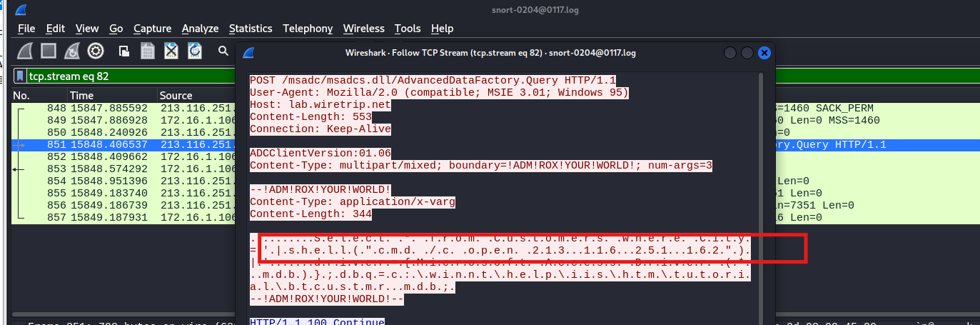
Task: Open the View menu
Action: click(87, 29)
